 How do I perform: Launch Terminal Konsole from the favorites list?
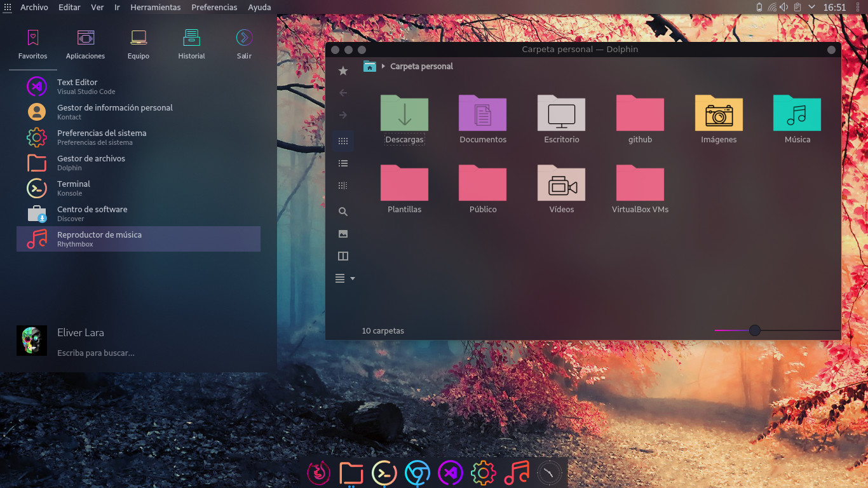[x=74, y=188]
